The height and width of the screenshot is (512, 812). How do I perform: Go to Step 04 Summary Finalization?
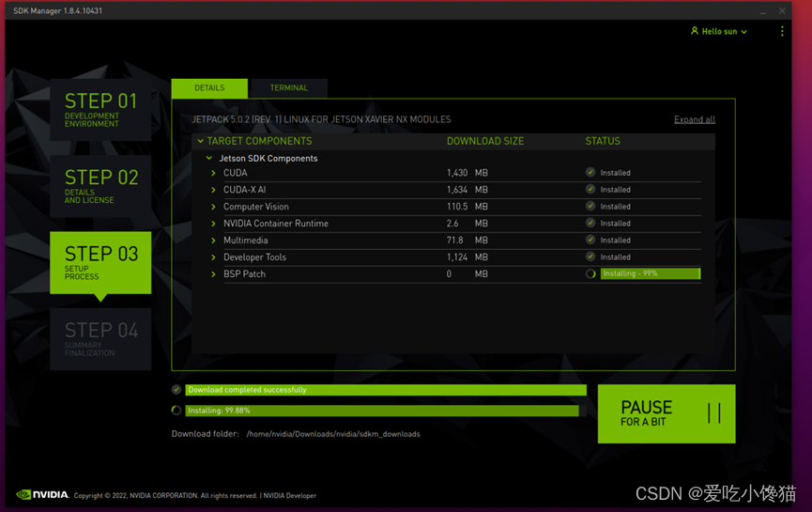(100, 339)
